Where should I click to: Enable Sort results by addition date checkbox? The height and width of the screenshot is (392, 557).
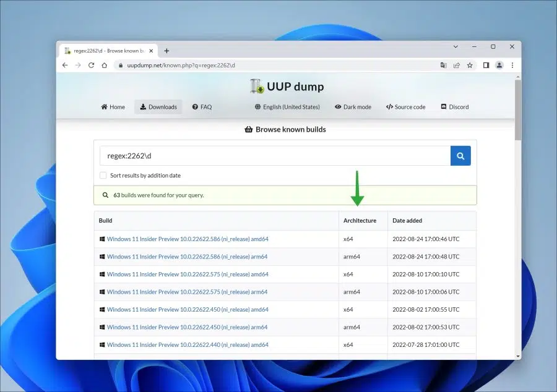(103, 175)
